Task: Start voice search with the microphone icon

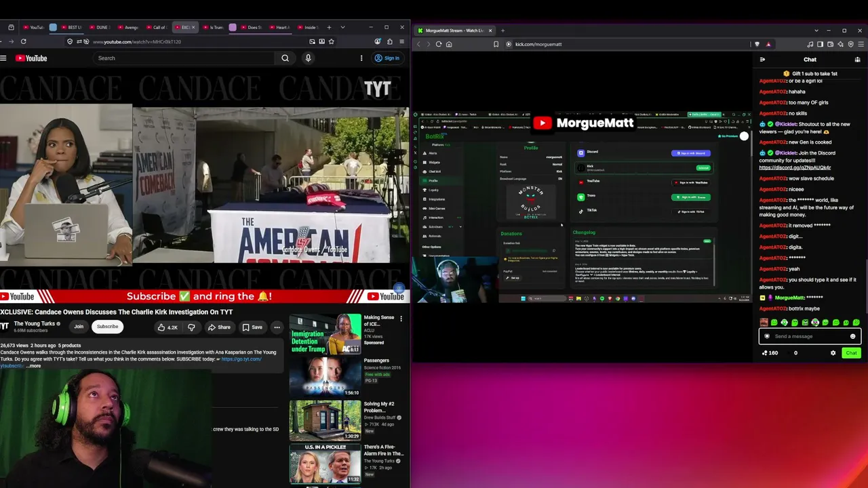Action: (x=308, y=58)
